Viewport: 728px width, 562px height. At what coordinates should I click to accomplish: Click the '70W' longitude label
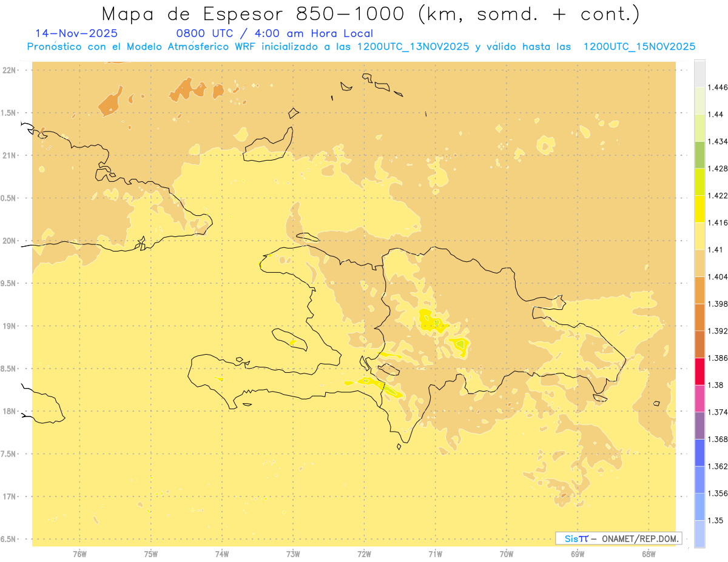coord(507,554)
